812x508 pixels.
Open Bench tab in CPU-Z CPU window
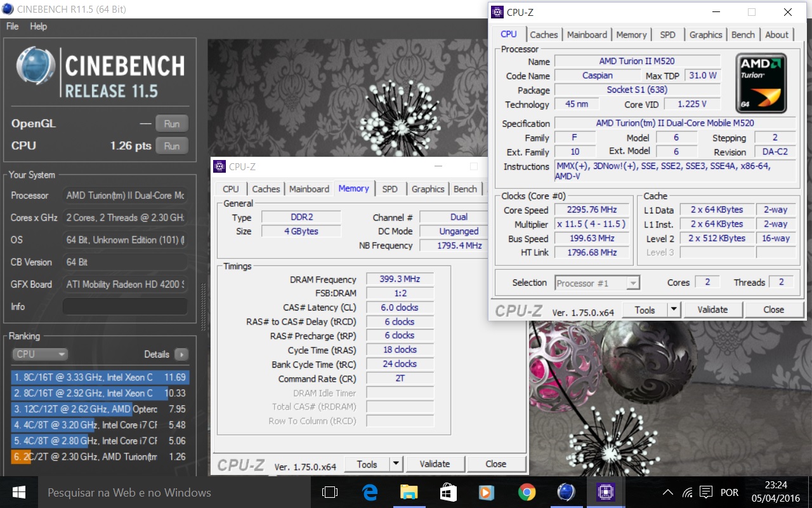[x=743, y=35]
